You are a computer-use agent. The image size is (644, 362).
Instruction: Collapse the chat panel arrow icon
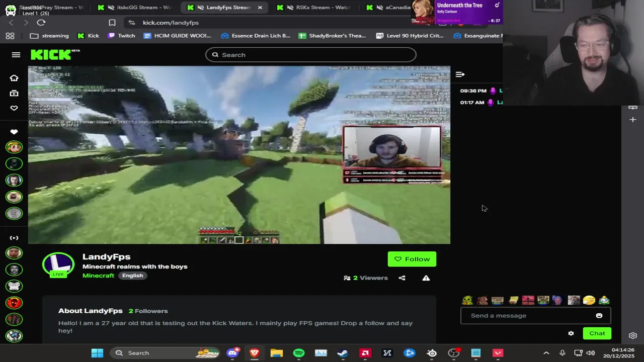pyautogui.click(x=460, y=74)
